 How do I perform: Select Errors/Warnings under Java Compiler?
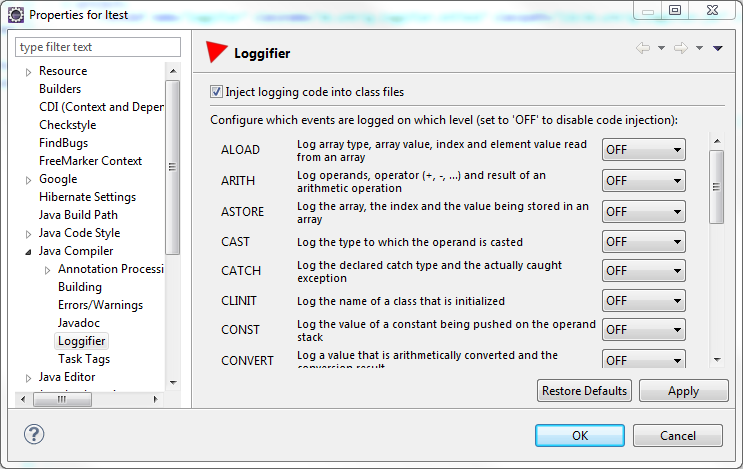point(100,305)
